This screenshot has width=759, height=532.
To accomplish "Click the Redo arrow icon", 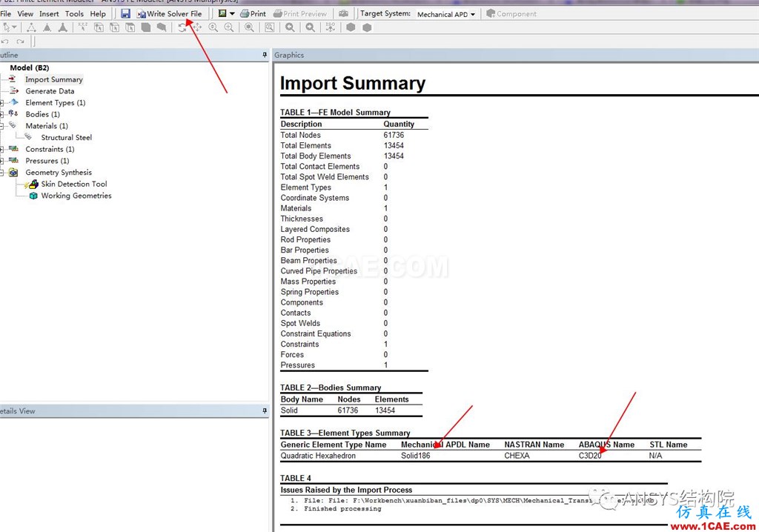I will [20, 41].
